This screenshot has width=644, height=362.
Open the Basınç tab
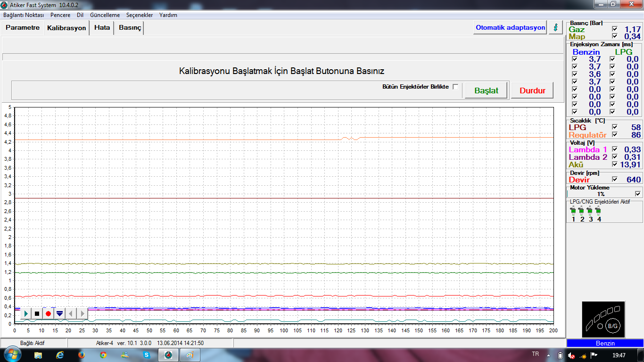point(130,27)
